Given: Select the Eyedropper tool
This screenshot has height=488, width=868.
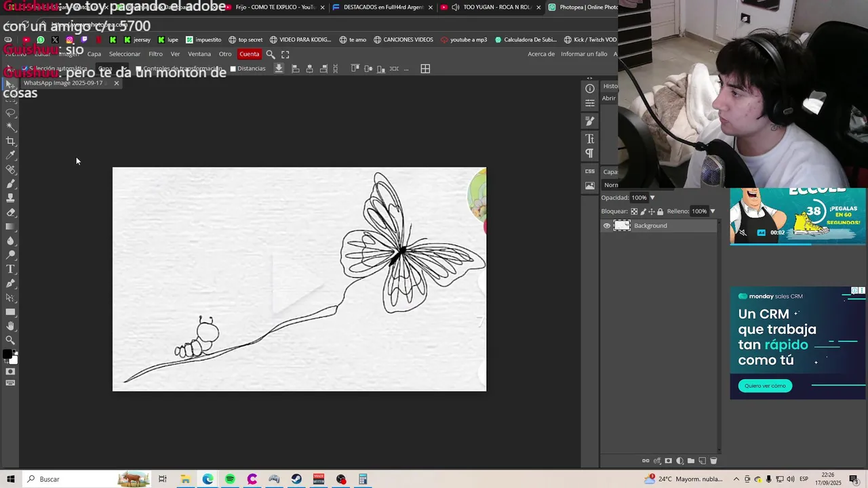Looking at the screenshot, I should 11,155.
